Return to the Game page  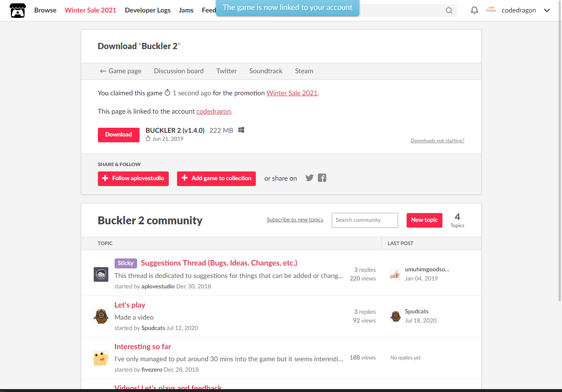click(121, 71)
